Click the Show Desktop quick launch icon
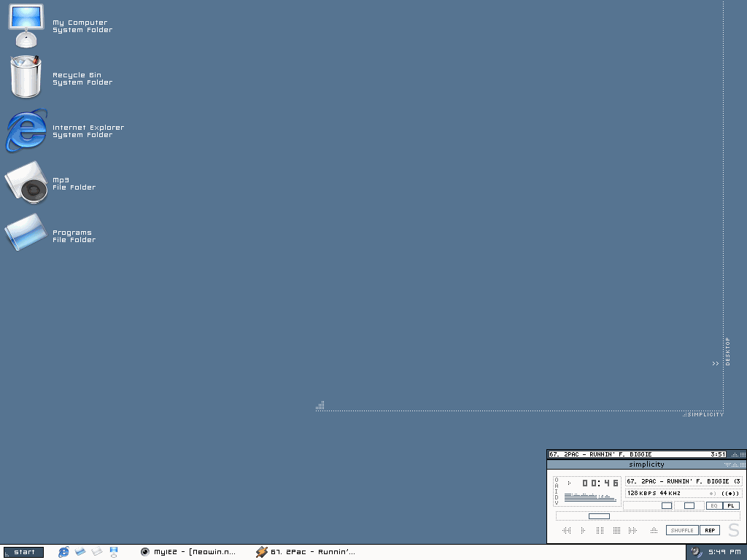The height and width of the screenshot is (560, 747). tap(114, 552)
